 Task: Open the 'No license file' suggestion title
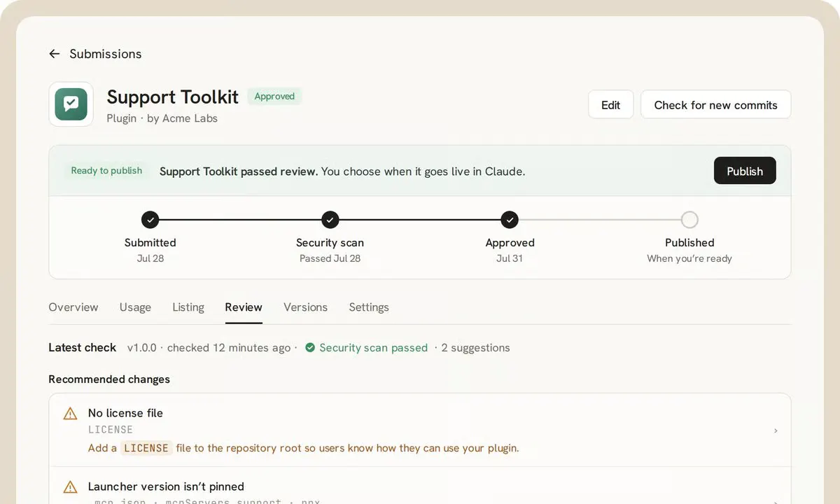pos(125,413)
